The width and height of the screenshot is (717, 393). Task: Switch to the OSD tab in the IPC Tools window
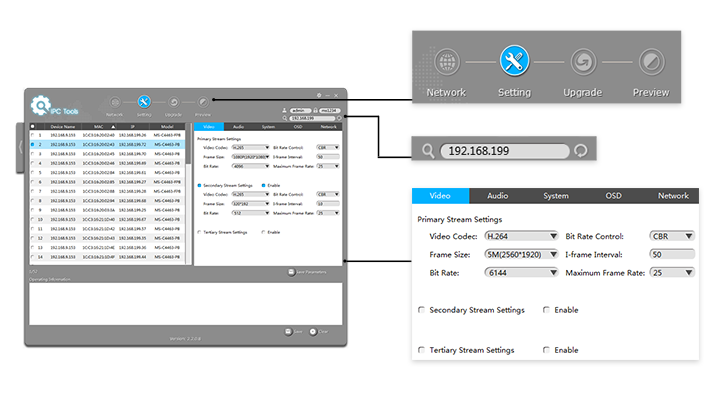click(298, 127)
